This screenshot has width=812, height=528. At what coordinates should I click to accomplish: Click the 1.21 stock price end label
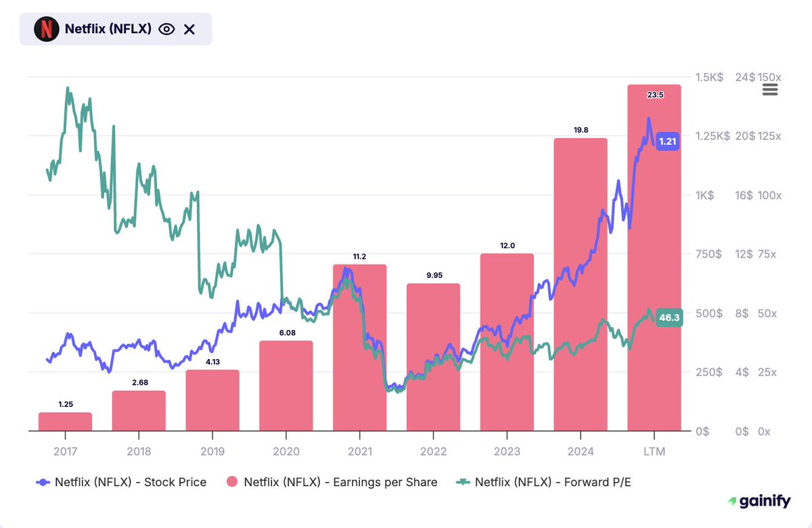tap(669, 142)
